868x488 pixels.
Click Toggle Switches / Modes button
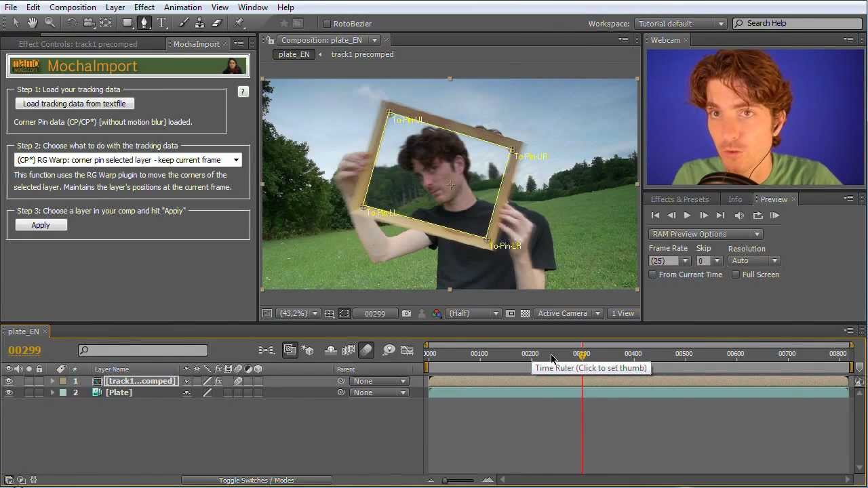click(256, 480)
